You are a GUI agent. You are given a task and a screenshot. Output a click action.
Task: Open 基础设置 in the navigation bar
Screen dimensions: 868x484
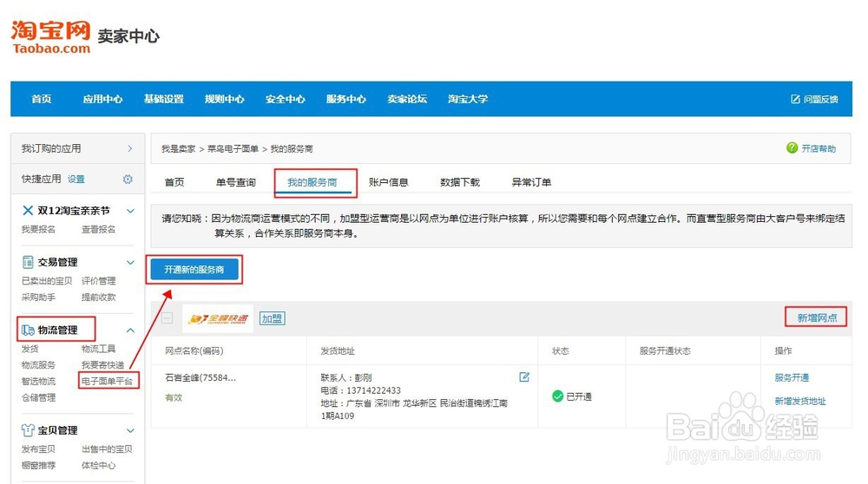pos(164,99)
